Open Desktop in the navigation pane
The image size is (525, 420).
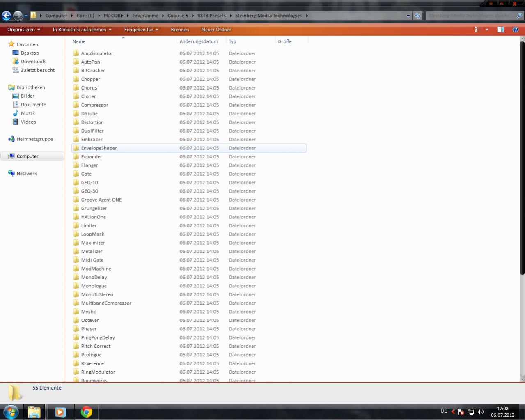point(30,53)
